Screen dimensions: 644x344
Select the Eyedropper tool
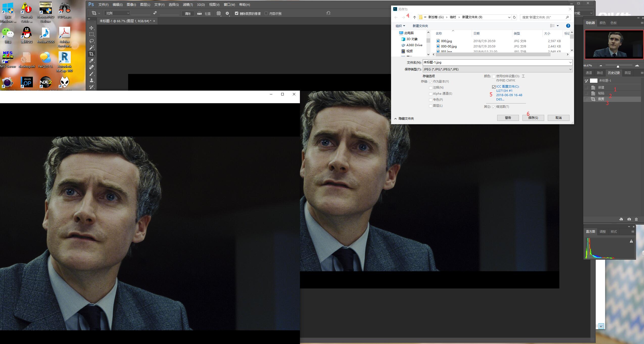(x=91, y=61)
